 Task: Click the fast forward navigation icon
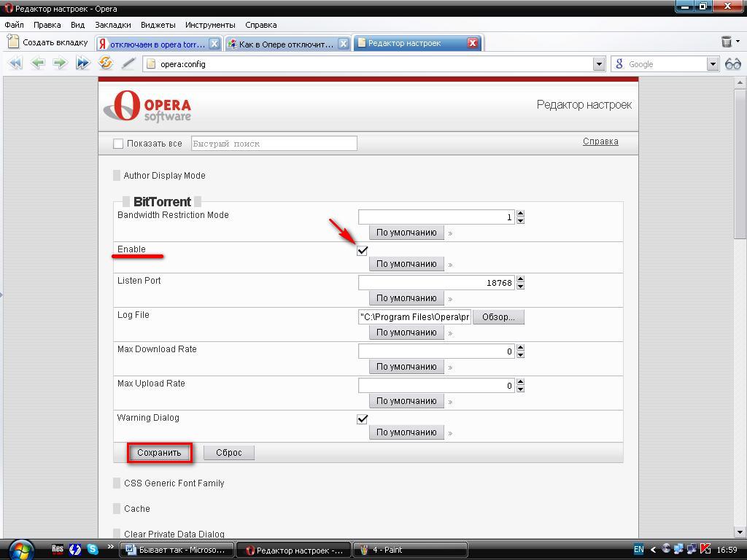(83, 63)
